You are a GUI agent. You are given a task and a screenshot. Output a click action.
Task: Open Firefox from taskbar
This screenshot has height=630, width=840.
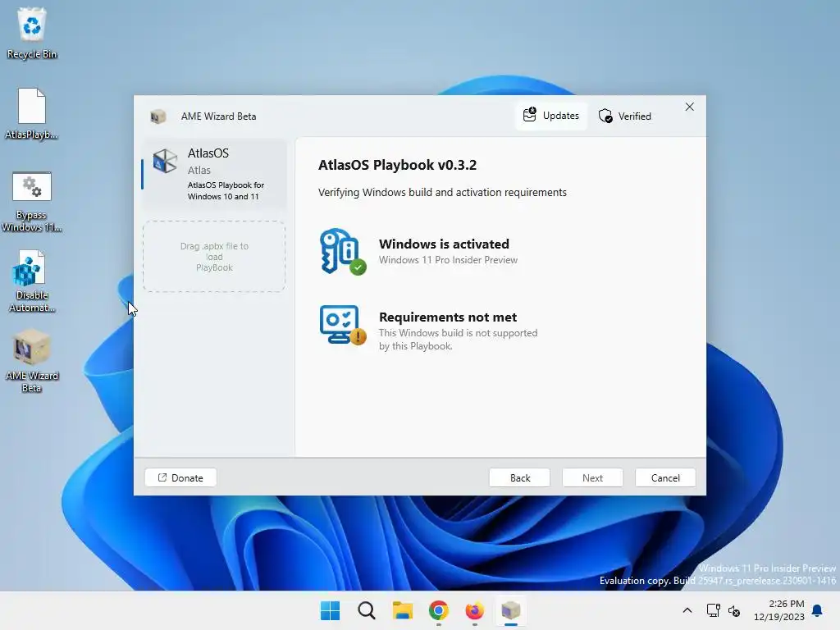[x=475, y=610]
